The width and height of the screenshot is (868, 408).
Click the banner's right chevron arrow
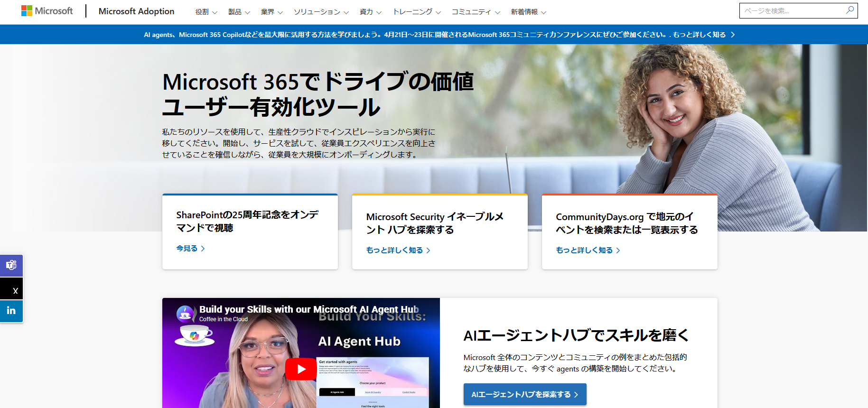coord(733,35)
